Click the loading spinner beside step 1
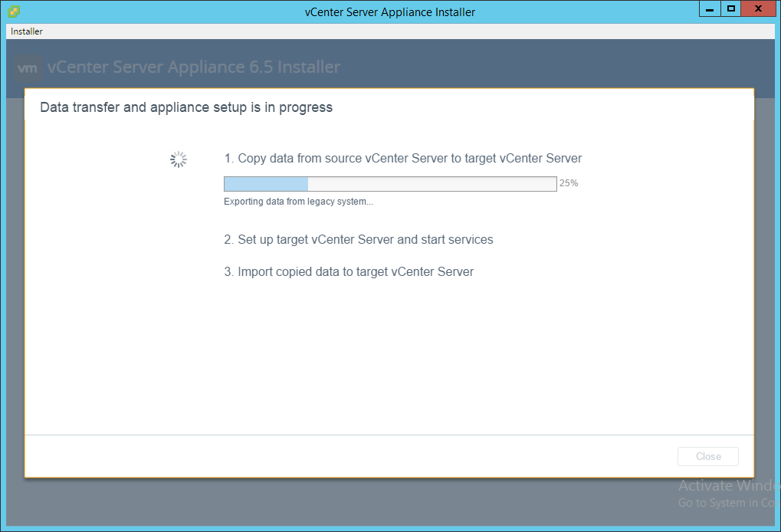This screenshot has height=532, width=781. click(x=179, y=160)
